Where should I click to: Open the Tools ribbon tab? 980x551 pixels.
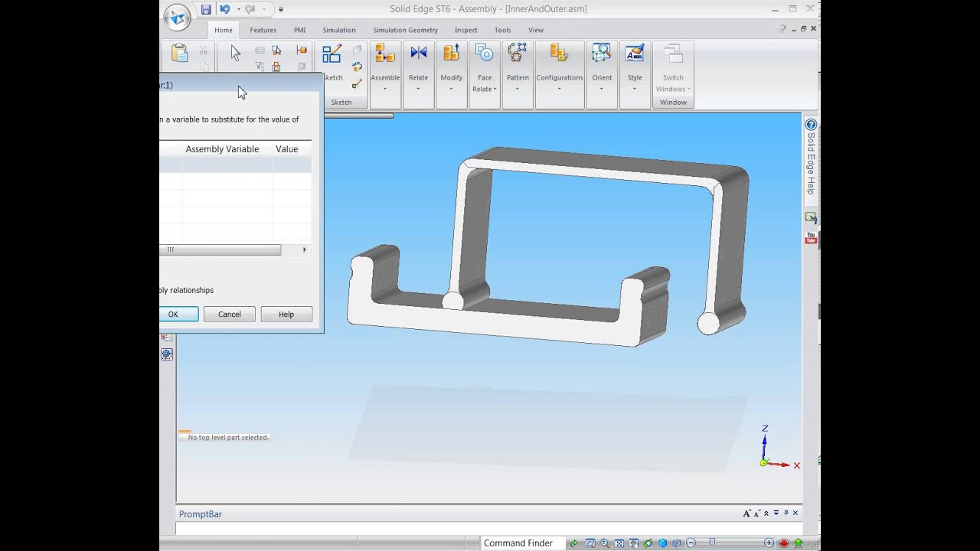(502, 30)
